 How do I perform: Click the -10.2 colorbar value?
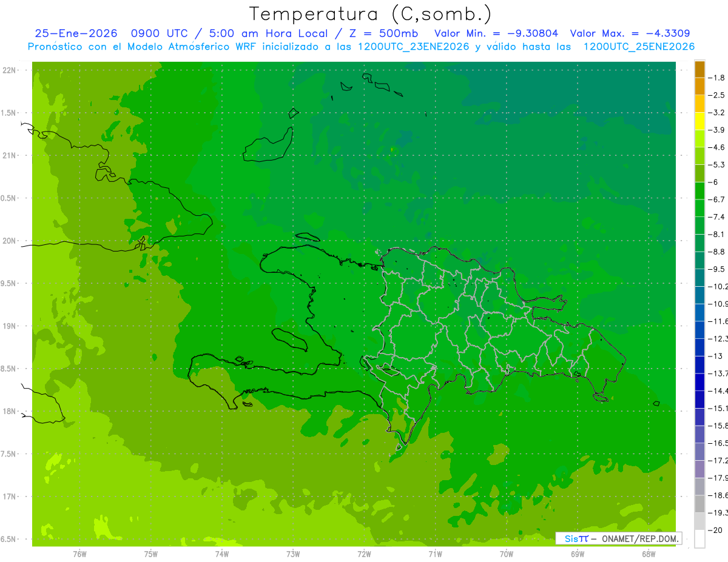point(718,286)
